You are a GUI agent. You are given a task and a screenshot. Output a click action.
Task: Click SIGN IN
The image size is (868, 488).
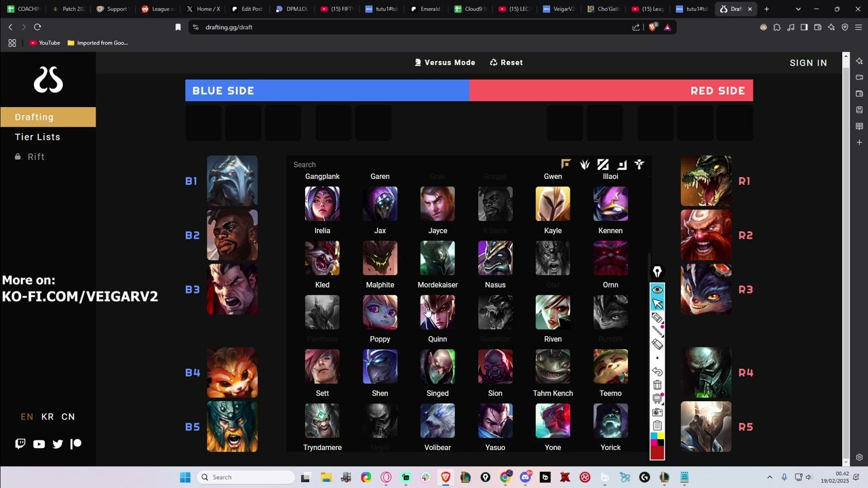(808, 63)
